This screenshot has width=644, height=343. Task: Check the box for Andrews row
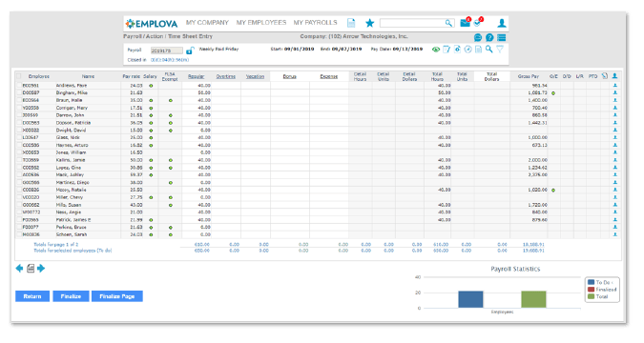[18, 86]
